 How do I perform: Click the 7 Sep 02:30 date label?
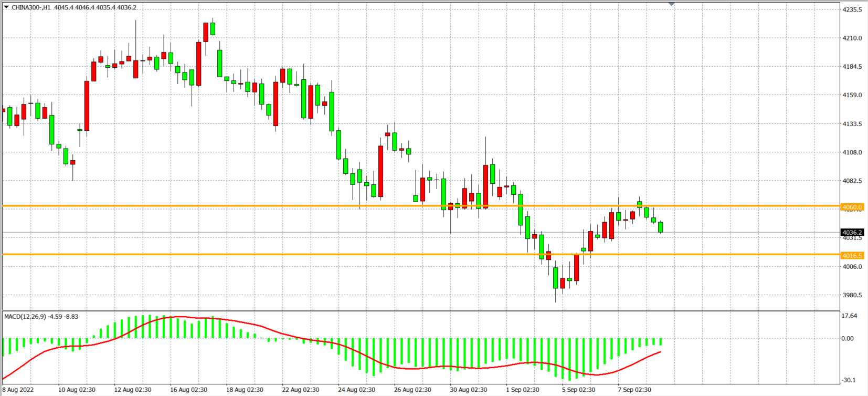[634, 390]
